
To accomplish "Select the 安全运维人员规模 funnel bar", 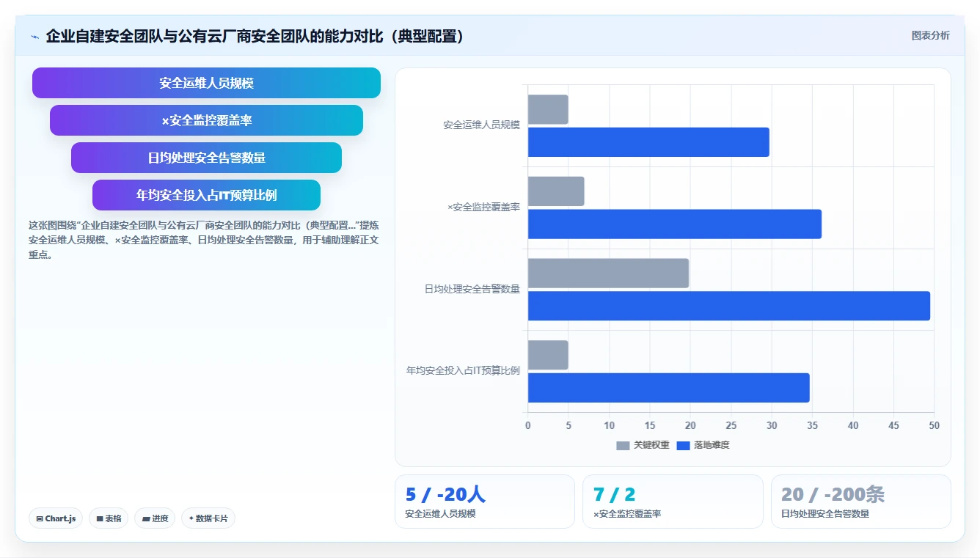I will (x=206, y=83).
